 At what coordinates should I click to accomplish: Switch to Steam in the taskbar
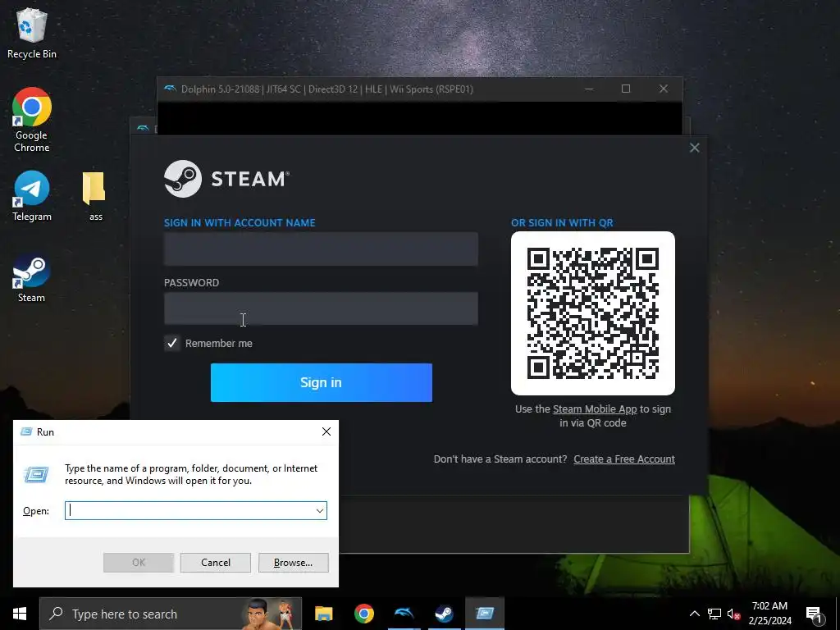(444, 614)
